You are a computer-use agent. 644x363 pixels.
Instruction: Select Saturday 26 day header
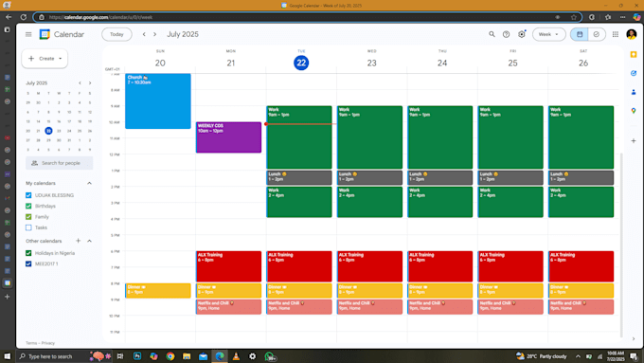pyautogui.click(x=583, y=63)
